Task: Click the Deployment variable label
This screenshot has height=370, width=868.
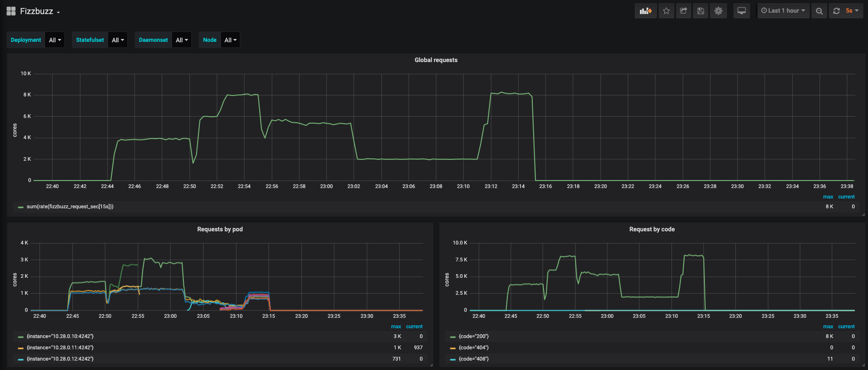Action: click(x=26, y=40)
